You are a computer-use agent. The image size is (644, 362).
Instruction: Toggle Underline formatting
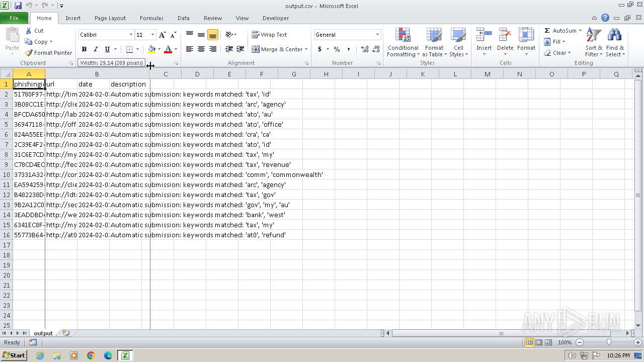coord(107,49)
